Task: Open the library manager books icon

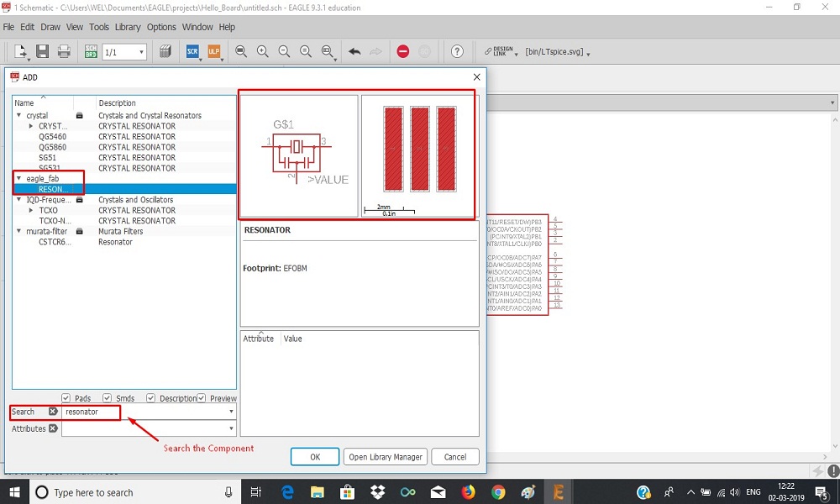Action: [x=165, y=52]
